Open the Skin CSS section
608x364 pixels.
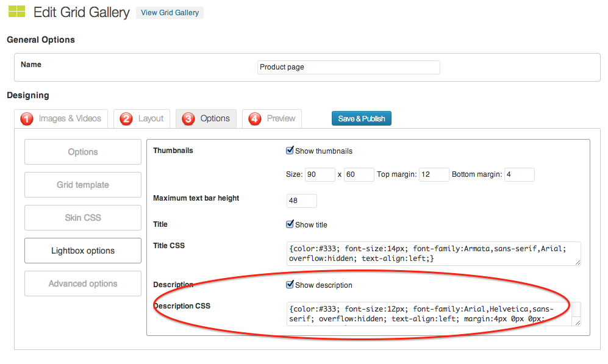[x=83, y=218]
